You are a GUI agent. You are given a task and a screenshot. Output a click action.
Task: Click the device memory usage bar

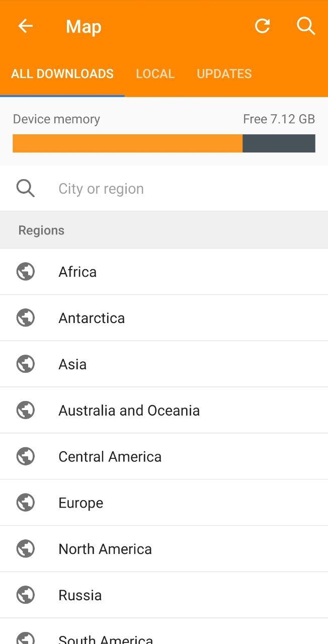[x=164, y=143]
